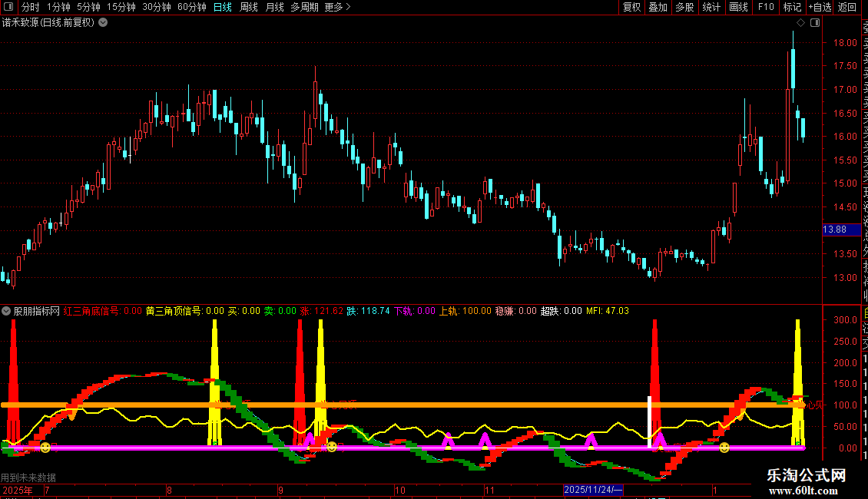
Task: Click the smiley icon near July
Action: (x=45, y=447)
